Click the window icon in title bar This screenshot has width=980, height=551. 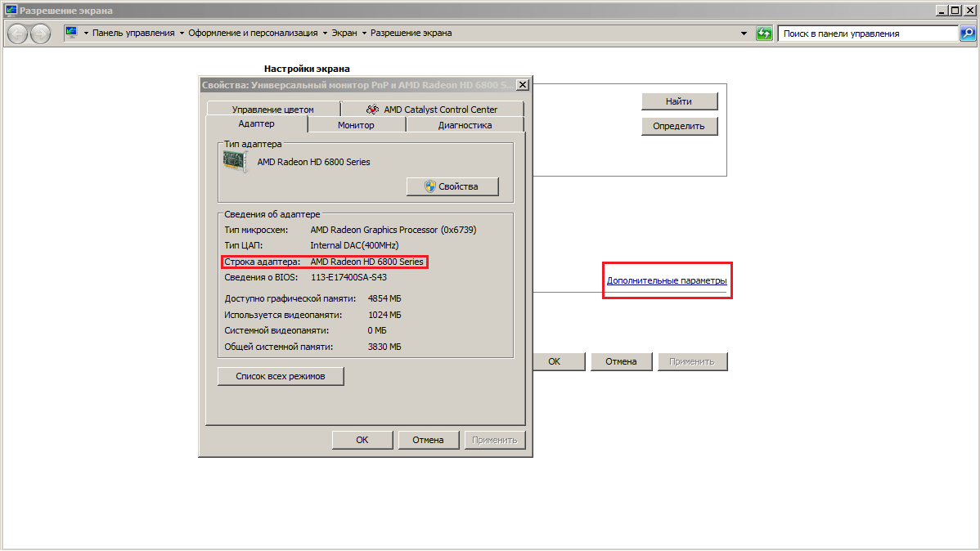point(11,10)
